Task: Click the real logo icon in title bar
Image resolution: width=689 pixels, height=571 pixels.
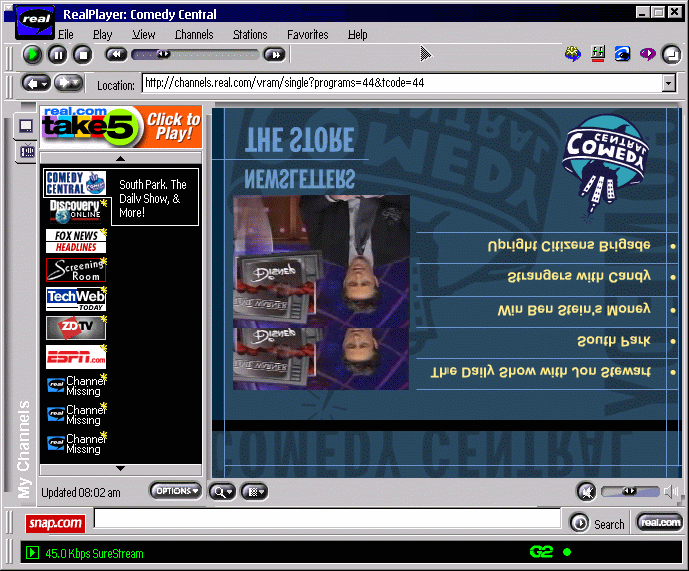Action: (36, 21)
